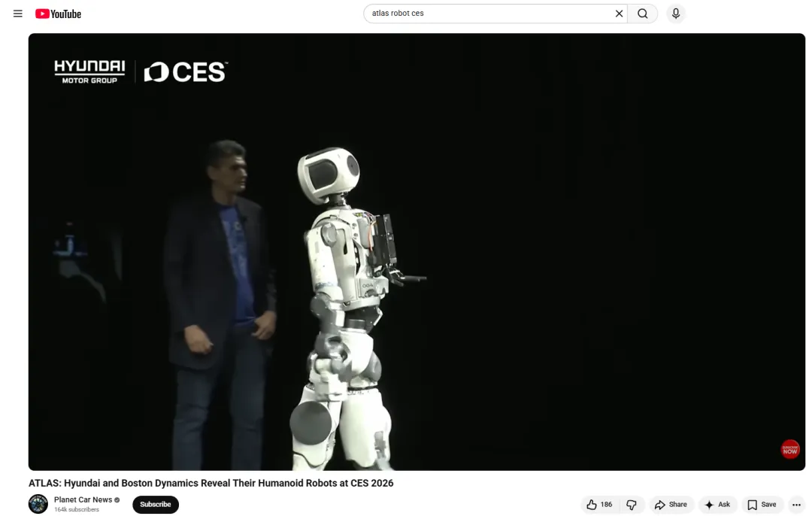Viewport: 812px width, 516px height.
Task: Dislike the video with thumbs down
Action: coord(632,505)
